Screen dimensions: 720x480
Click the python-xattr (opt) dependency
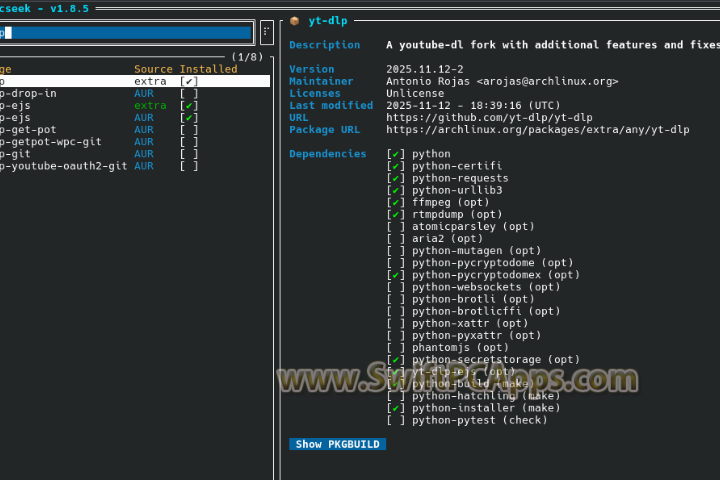(470, 323)
